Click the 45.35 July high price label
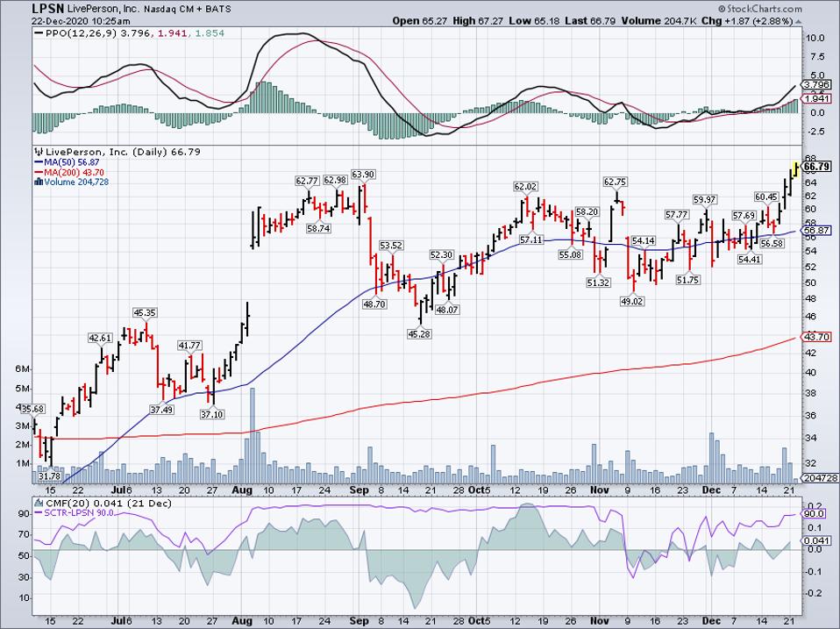 point(145,313)
